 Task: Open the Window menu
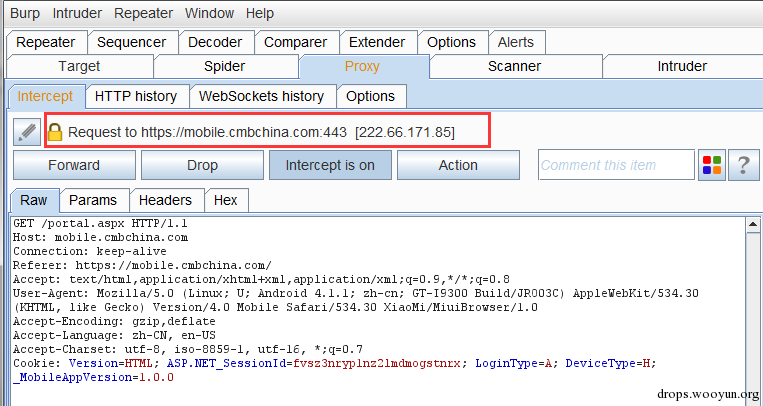click(209, 13)
